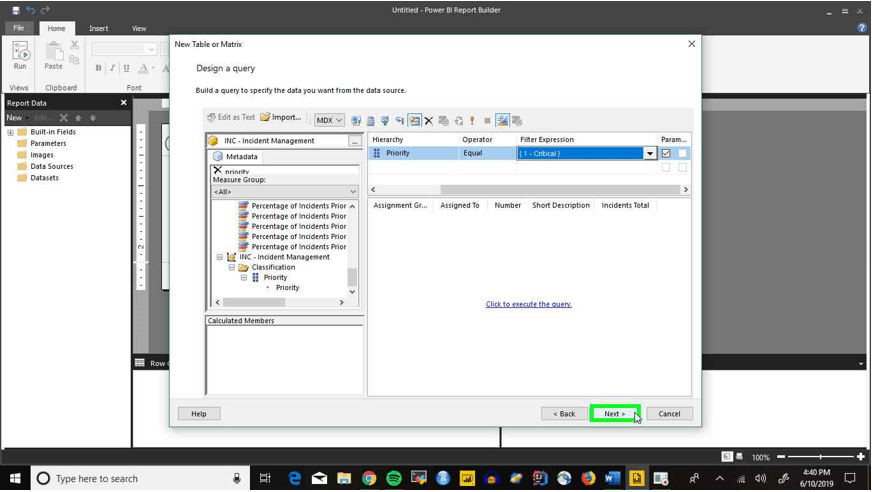Click the Back button
Image resolution: width=872 pixels, height=492 pixels.
tap(564, 414)
